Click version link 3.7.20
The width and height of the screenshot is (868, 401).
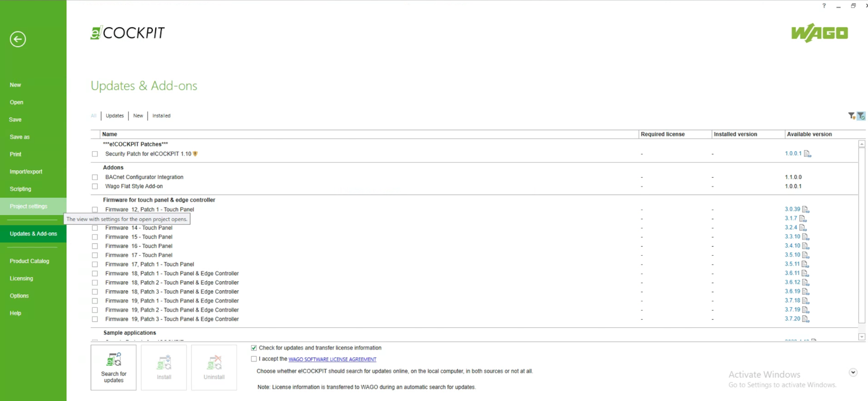tap(792, 319)
